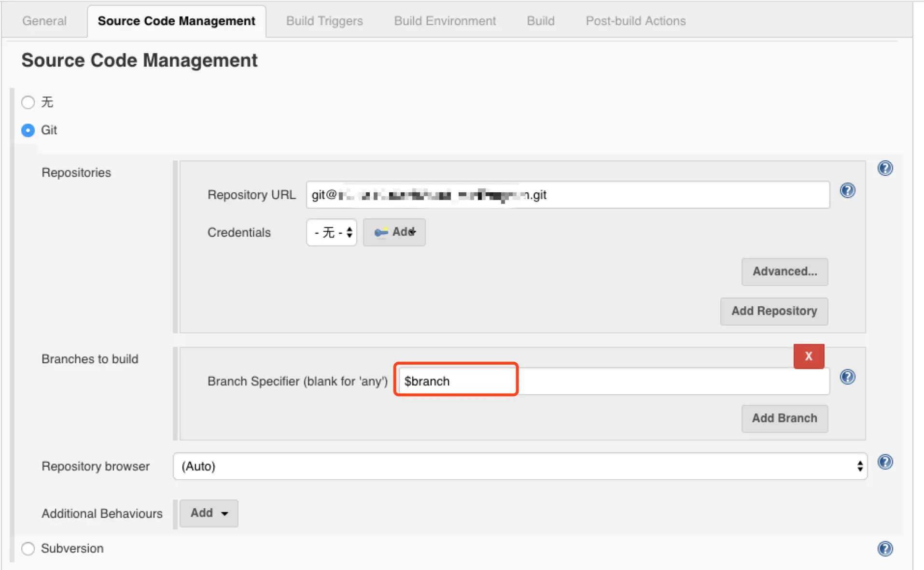View help for Repository browser
The image size is (924, 570).
(x=885, y=462)
